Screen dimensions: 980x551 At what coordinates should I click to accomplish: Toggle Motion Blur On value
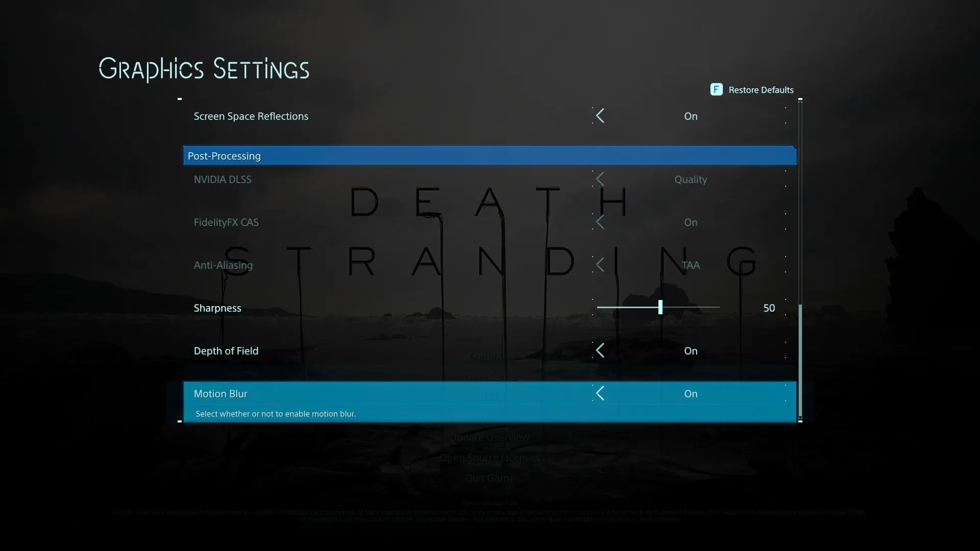691,394
